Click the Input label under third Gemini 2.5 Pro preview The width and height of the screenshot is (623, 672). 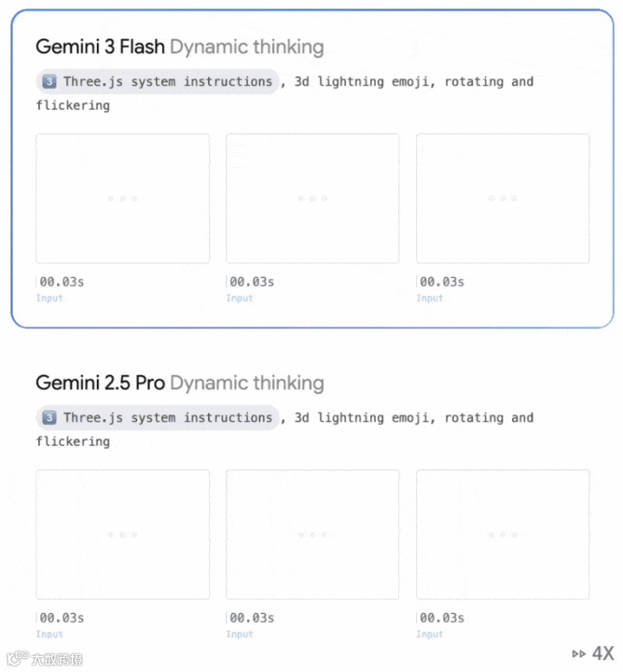tap(430, 635)
